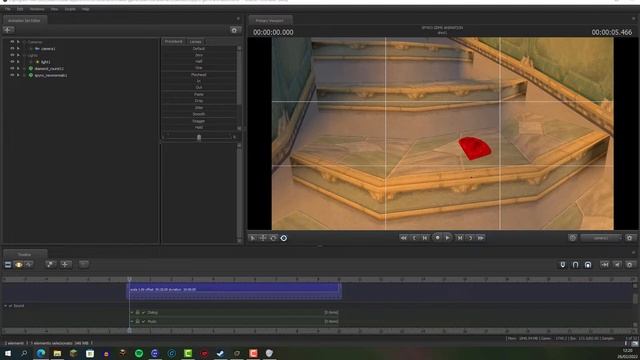Select the viewport rotate manipulator tool
The image size is (640, 360).
click(x=273, y=238)
